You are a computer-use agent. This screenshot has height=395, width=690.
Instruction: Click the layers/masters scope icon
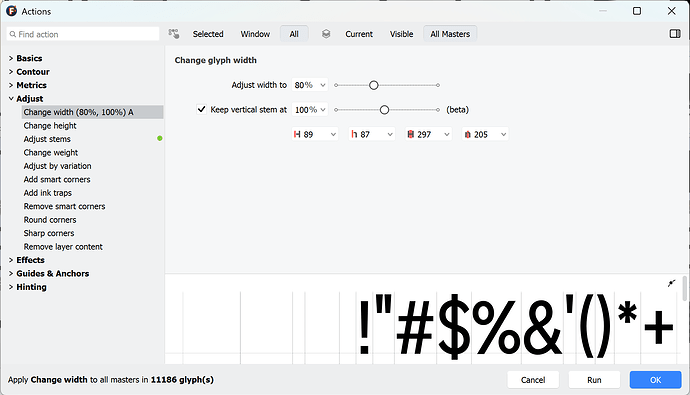coord(326,34)
